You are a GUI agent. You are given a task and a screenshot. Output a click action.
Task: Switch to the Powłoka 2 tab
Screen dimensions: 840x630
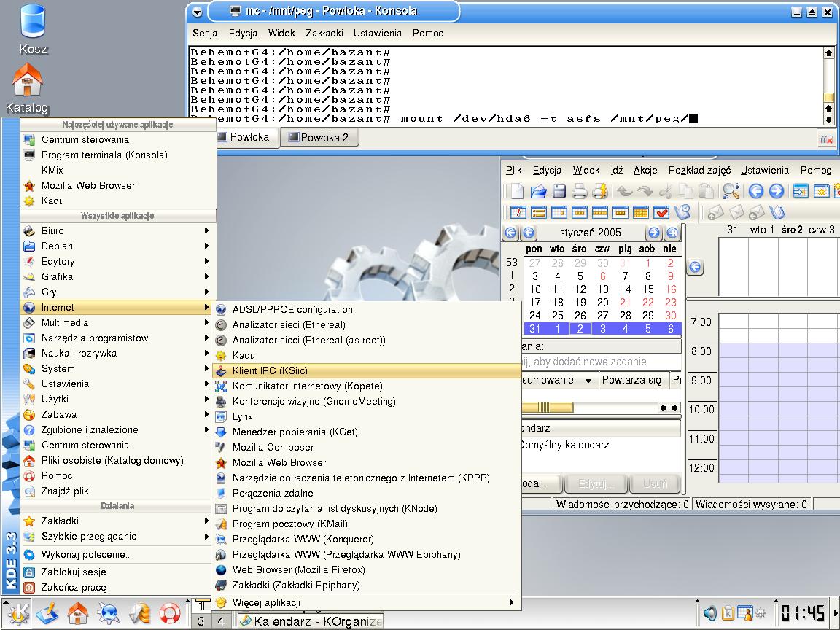pyautogui.click(x=319, y=138)
